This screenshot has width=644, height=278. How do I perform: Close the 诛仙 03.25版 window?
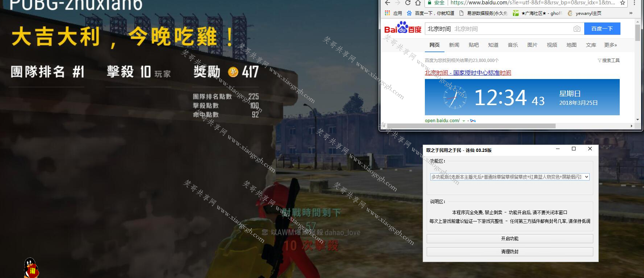(x=590, y=149)
